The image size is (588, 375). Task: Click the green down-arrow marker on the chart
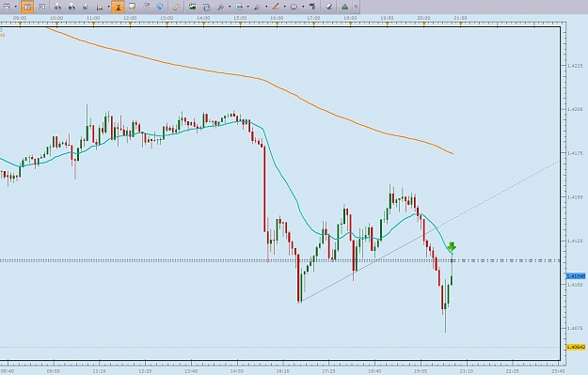452,246
